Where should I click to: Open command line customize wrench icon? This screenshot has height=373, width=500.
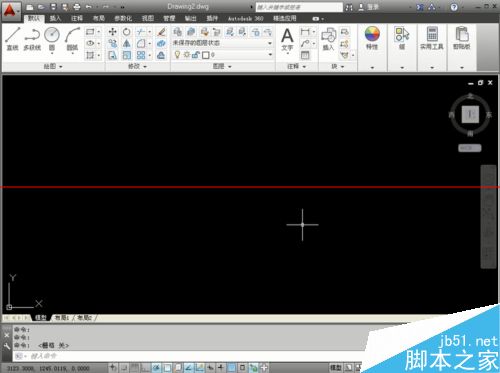(x=7, y=346)
